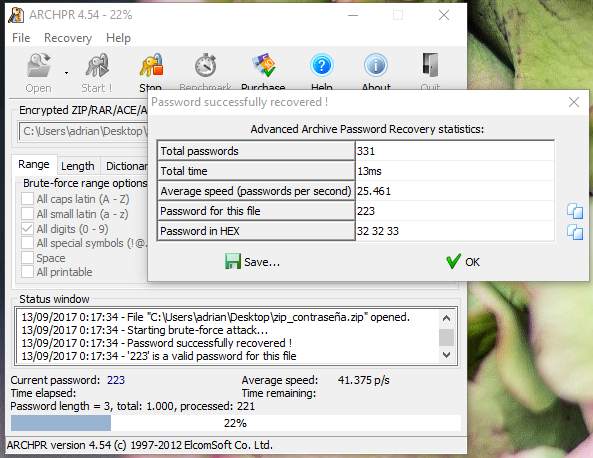Image resolution: width=593 pixels, height=458 pixels.
Task: Open the File menu
Action: 21,38
